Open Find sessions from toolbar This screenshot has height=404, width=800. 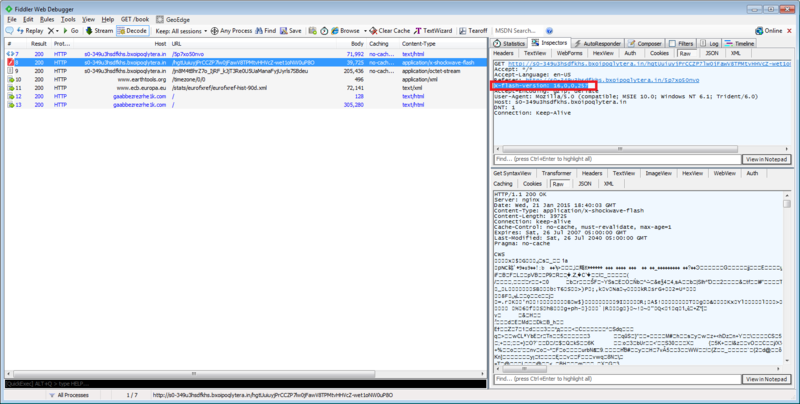pyautogui.click(x=266, y=31)
